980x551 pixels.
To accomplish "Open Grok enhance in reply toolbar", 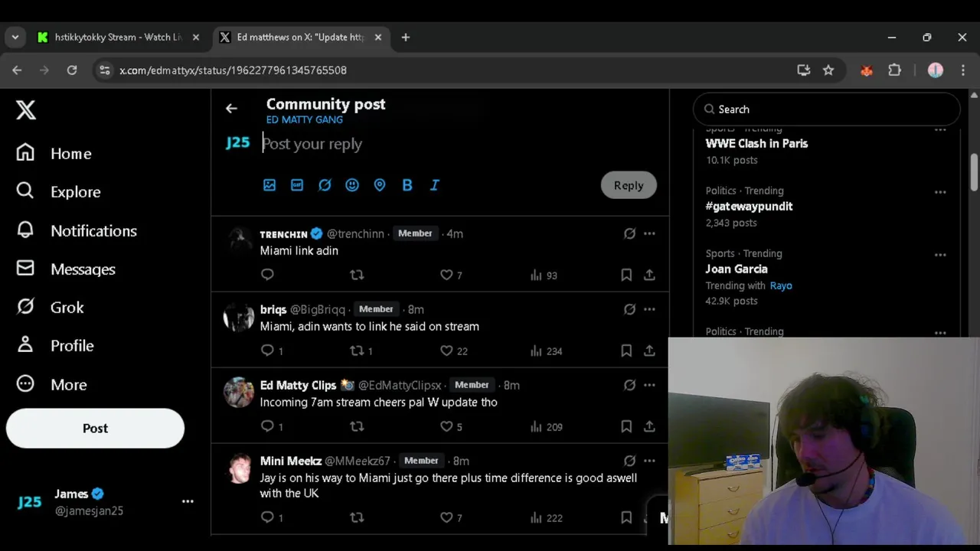I will point(325,185).
